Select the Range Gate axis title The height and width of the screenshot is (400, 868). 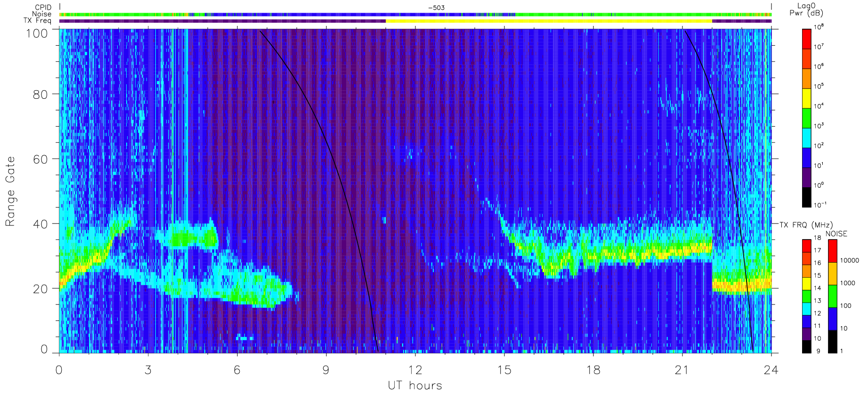10,191
